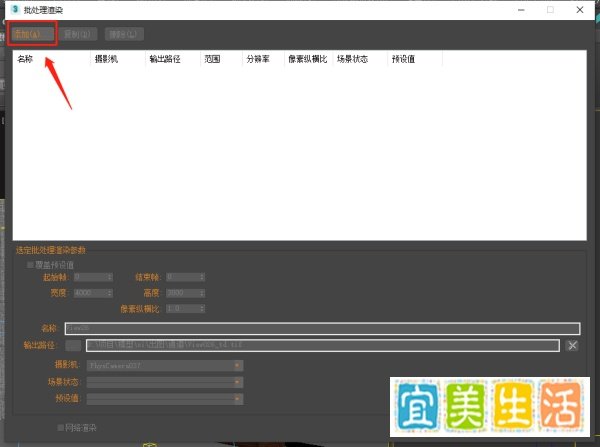Viewport: 600px width, 447px height.
Task: Adjust the 高度 spinner arrows
Action: coord(202,293)
